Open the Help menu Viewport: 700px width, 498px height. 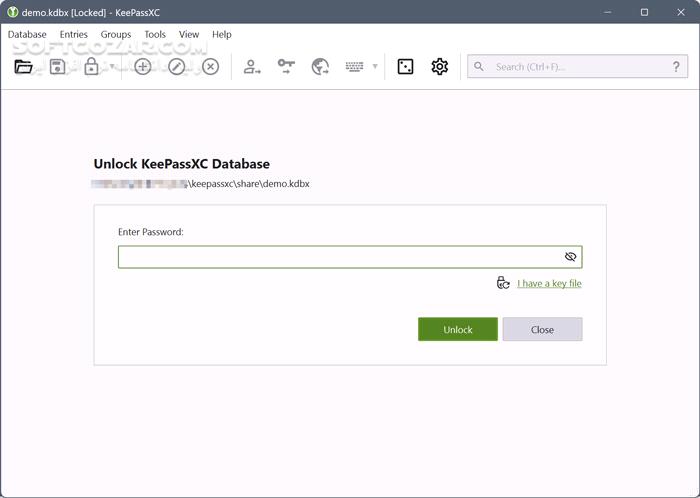click(221, 34)
